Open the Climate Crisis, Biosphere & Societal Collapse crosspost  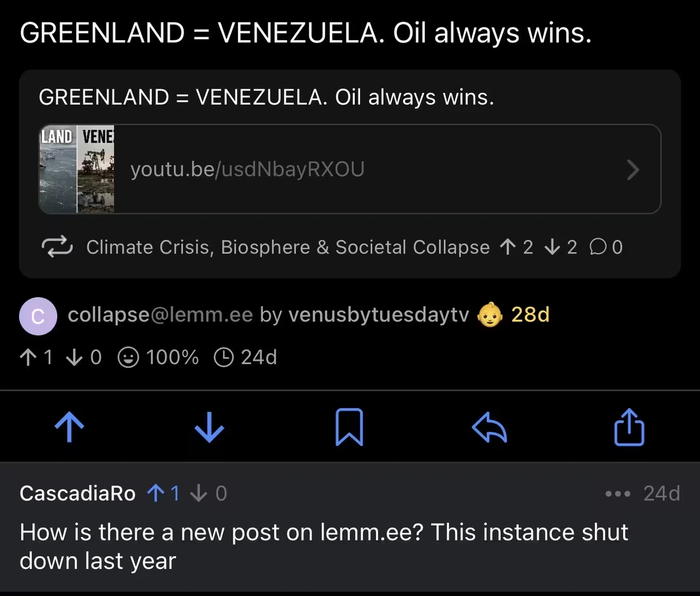click(x=288, y=248)
